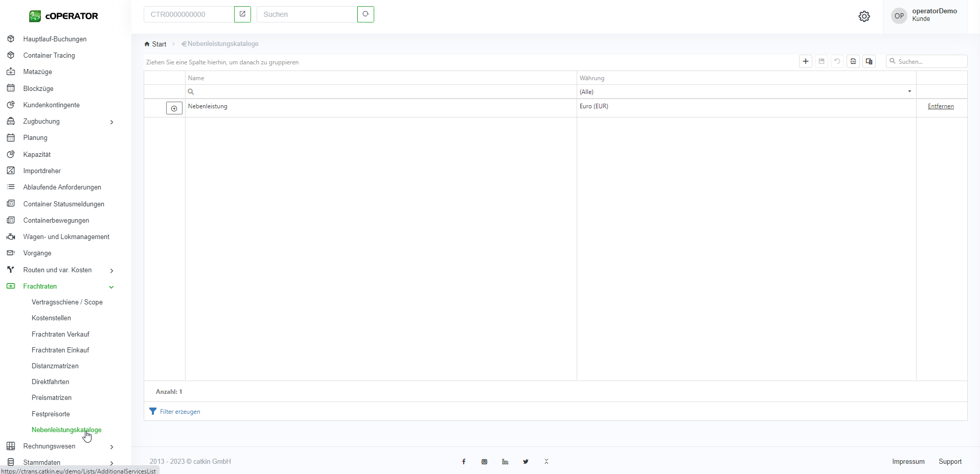This screenshot has width=980, height=474.
Task: Click the Filter erzeugen funnel icon
Action: pos(153,411)
